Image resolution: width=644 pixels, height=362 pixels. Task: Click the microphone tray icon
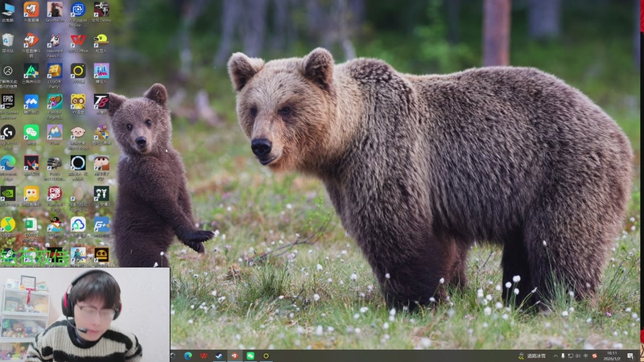563,356
